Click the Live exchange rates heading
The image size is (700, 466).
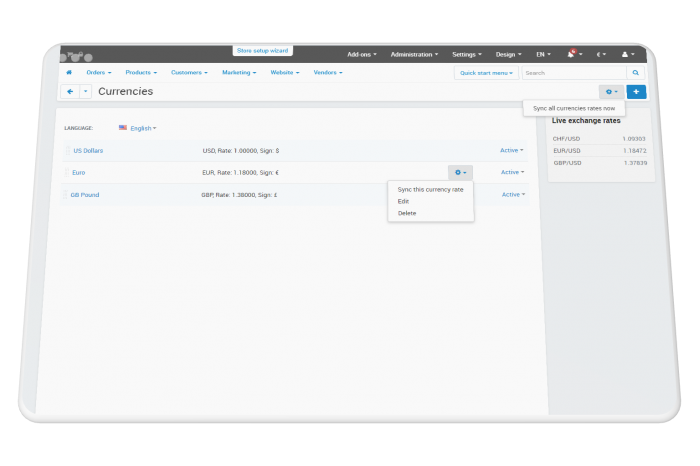[586, 121]
